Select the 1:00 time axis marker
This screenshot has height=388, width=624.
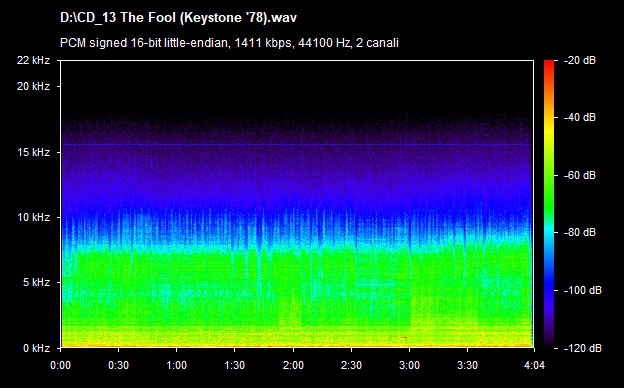tap(176, 365)
